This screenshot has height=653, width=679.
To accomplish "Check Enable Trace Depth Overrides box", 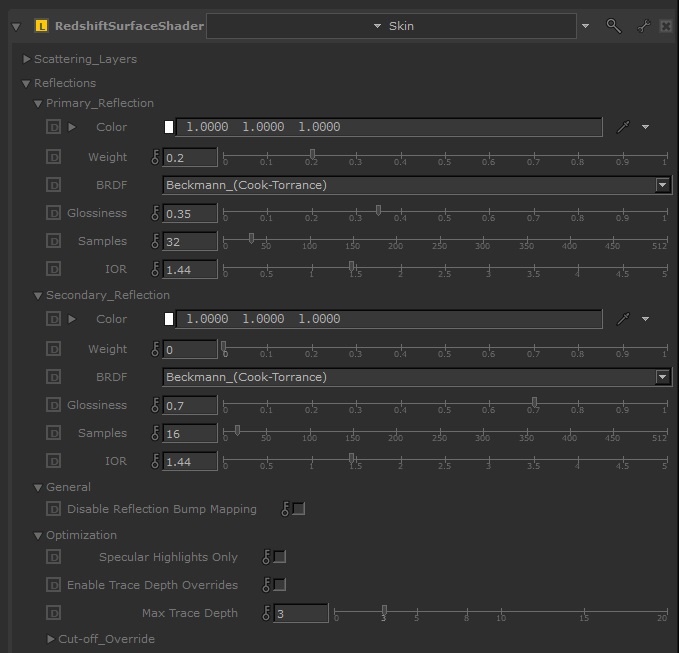I will click(280, 585).
